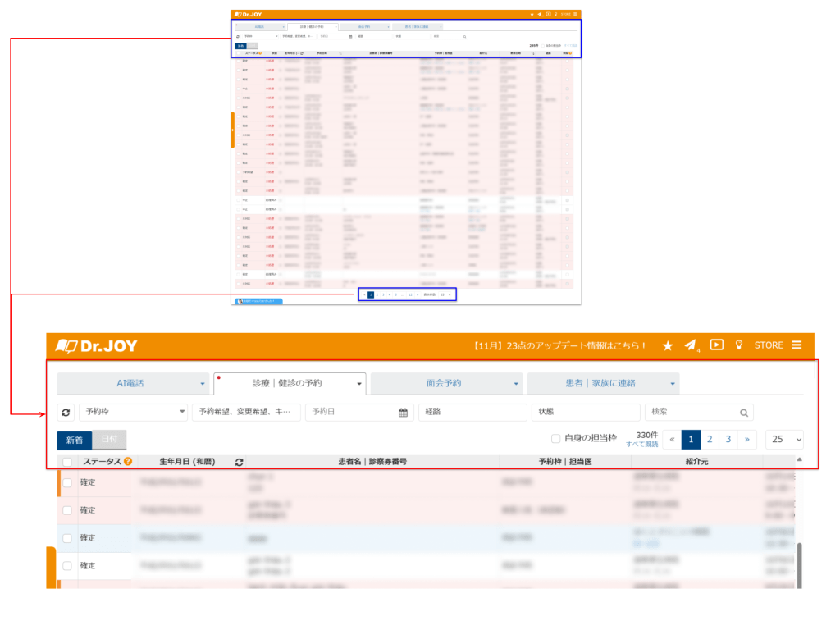The image size is (840, 630).
Task: Switch to the 面会予約 tab
Action: [x=444, y=383]
